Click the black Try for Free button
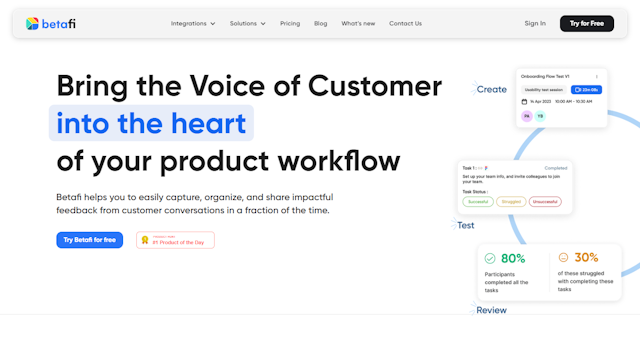The width and height of the screenshot is (640, 360). point(587,24)
